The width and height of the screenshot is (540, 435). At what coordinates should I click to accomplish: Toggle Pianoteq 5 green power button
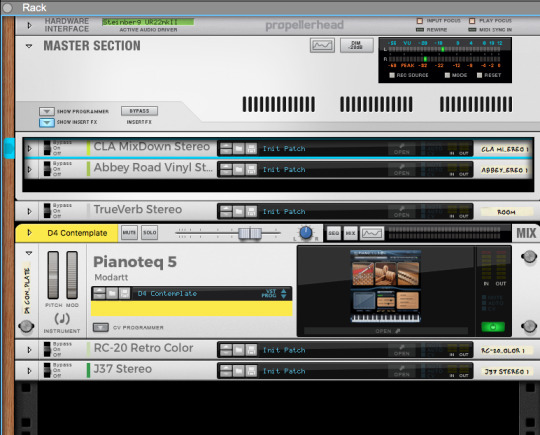(x=493, y=327)
